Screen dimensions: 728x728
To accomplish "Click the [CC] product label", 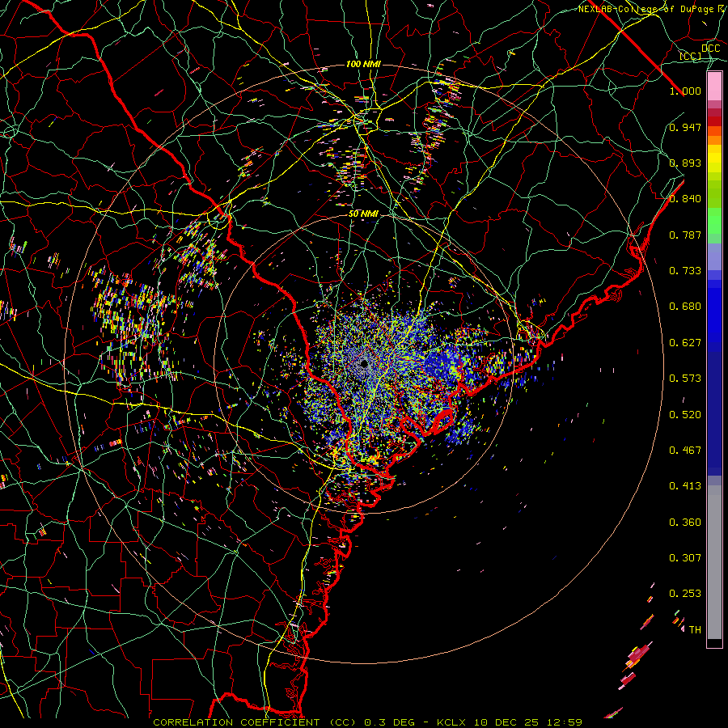I will click(x=691, y=56).
